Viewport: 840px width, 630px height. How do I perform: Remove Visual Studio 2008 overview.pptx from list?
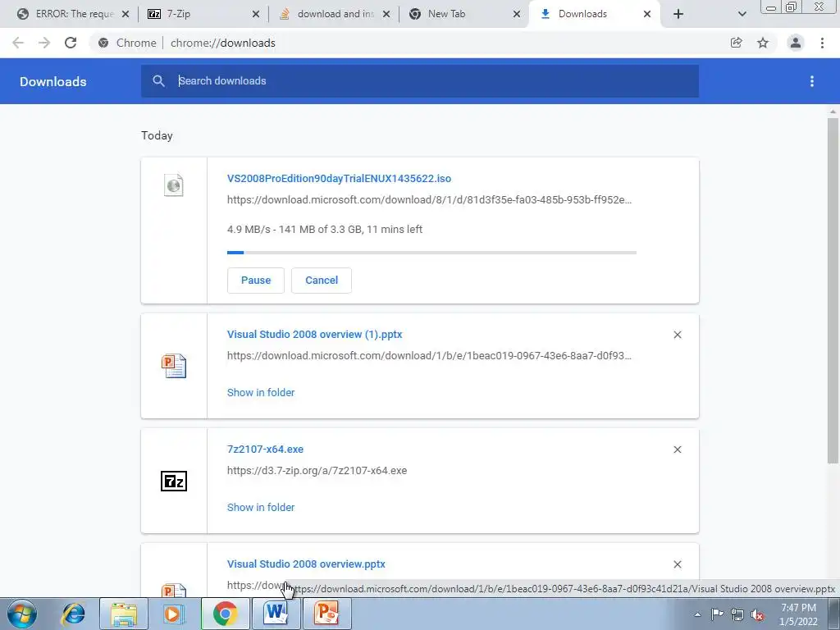tap(677, 564)
